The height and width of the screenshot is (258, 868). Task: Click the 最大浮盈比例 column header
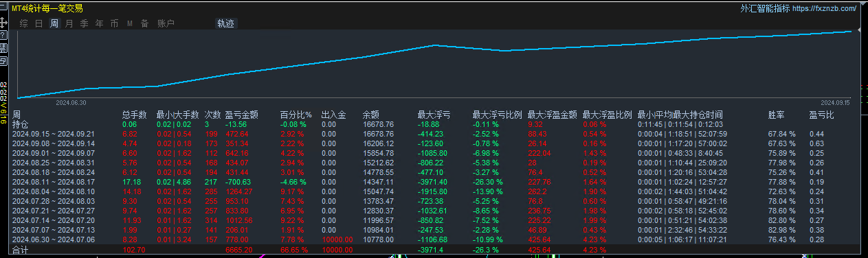pos(607,115)
